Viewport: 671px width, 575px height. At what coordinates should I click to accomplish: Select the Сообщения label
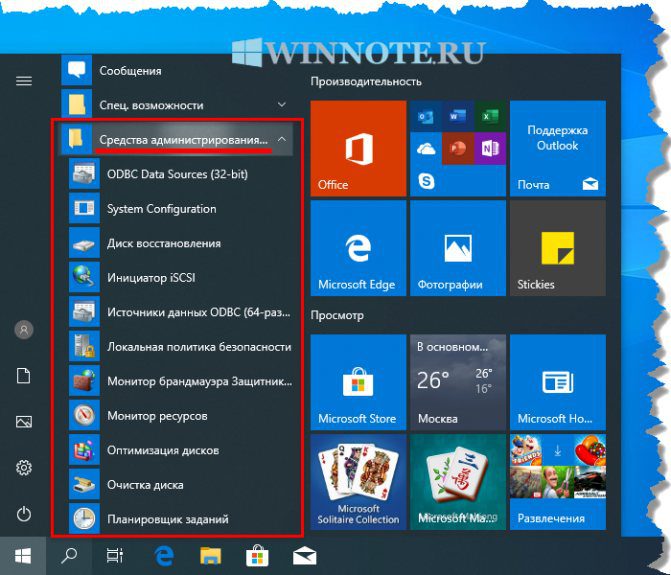130,71
